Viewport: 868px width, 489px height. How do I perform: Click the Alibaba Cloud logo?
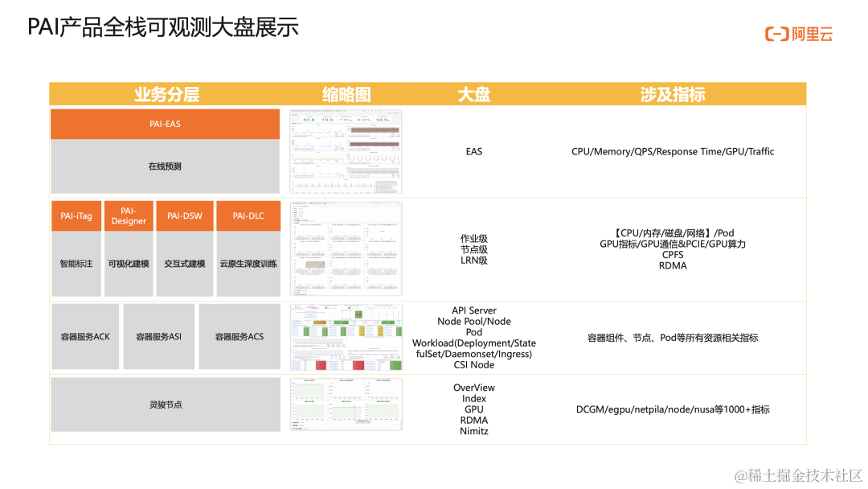click(799, 35)
